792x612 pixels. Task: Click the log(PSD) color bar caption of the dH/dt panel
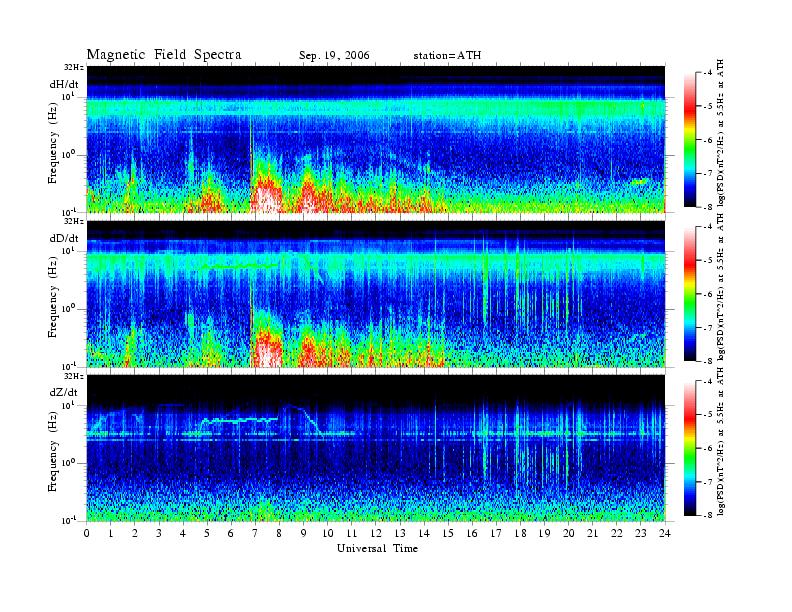(721, 133)
